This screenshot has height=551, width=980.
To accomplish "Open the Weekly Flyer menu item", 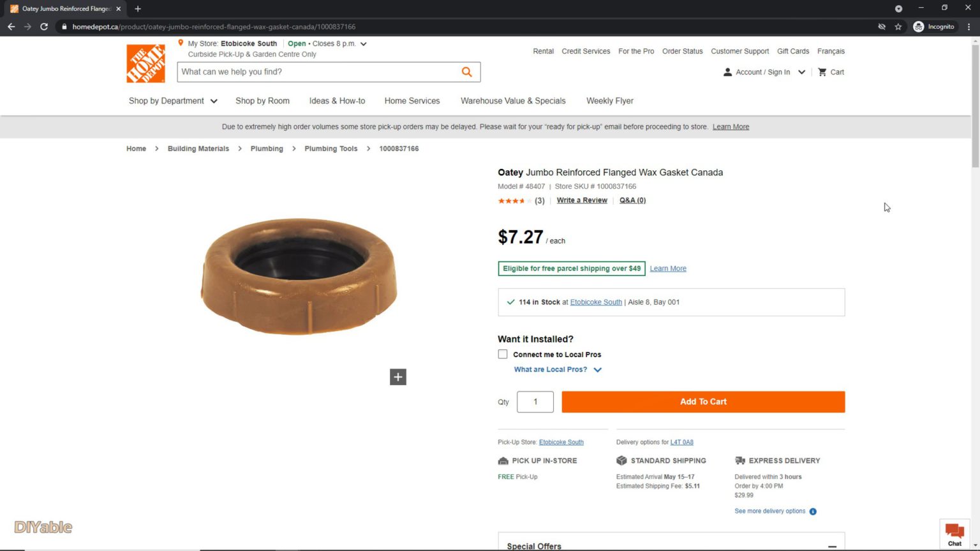I will pyautogui.click(x=610, y=101).
